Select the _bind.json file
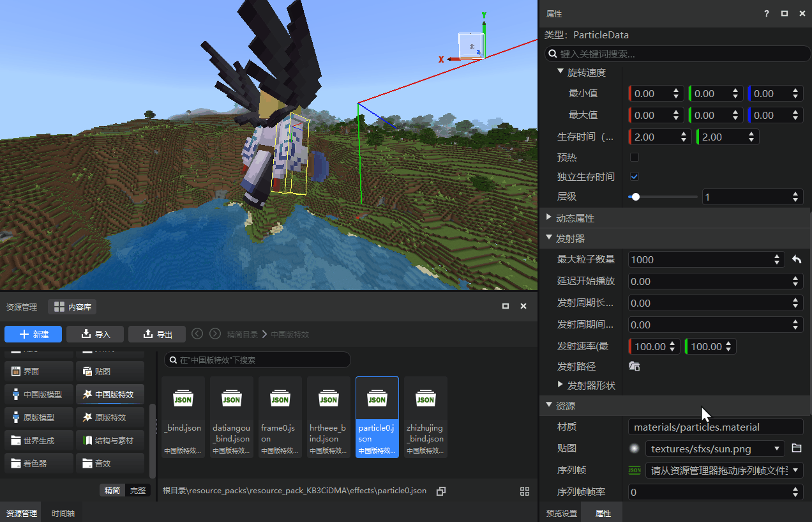 point(183,417)
